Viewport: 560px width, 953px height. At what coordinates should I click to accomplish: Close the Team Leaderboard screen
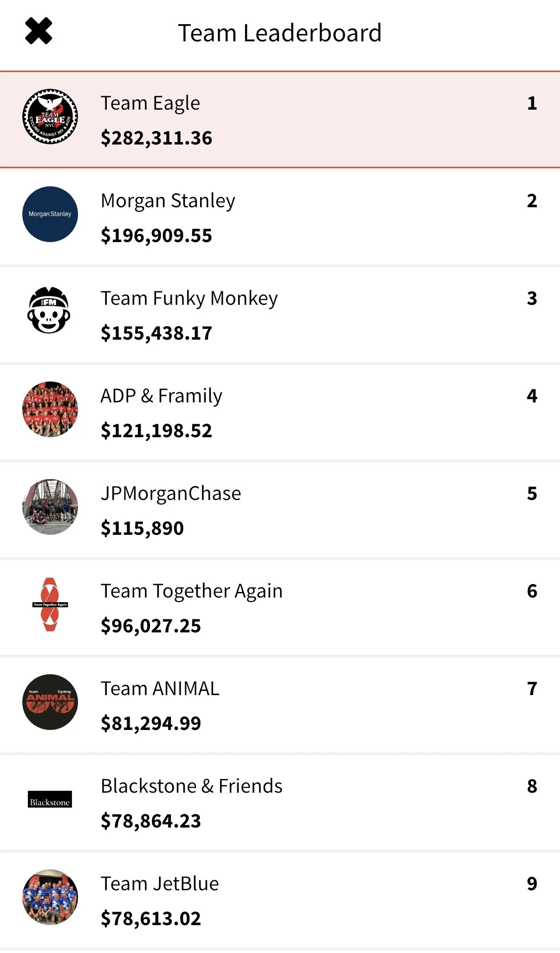click(39, 31)
